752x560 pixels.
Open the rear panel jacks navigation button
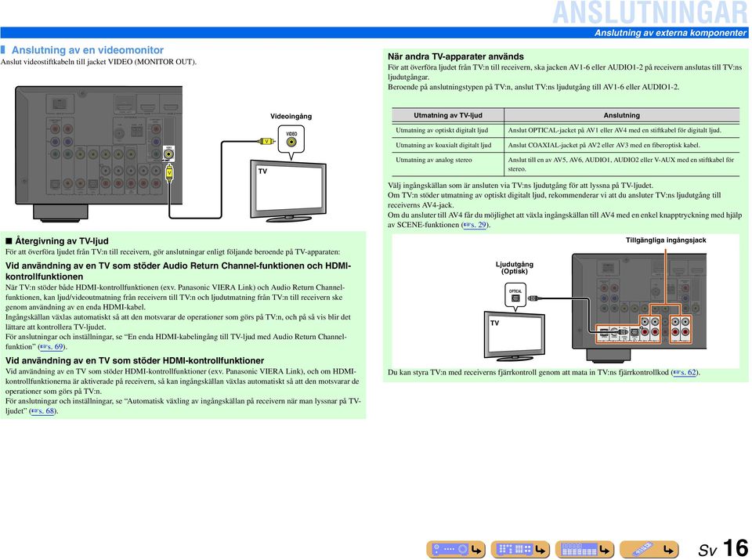[x=520, y=549]
